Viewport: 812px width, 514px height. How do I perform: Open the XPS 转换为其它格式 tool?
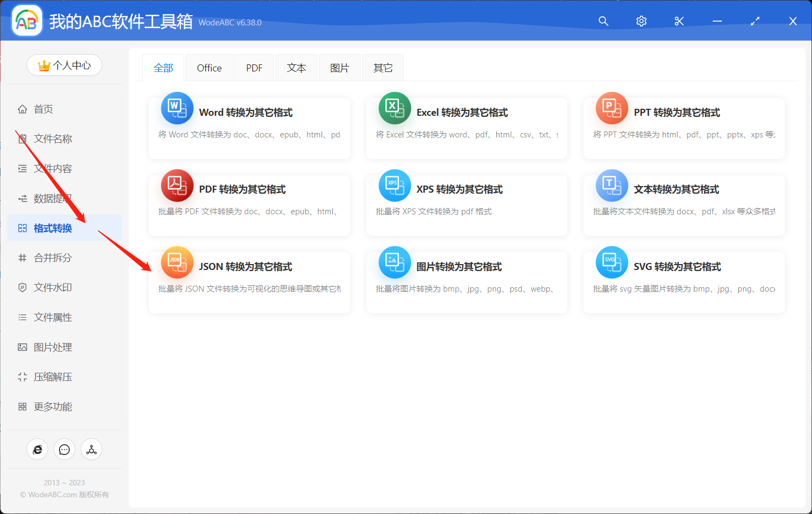click(x=466, y=205)
